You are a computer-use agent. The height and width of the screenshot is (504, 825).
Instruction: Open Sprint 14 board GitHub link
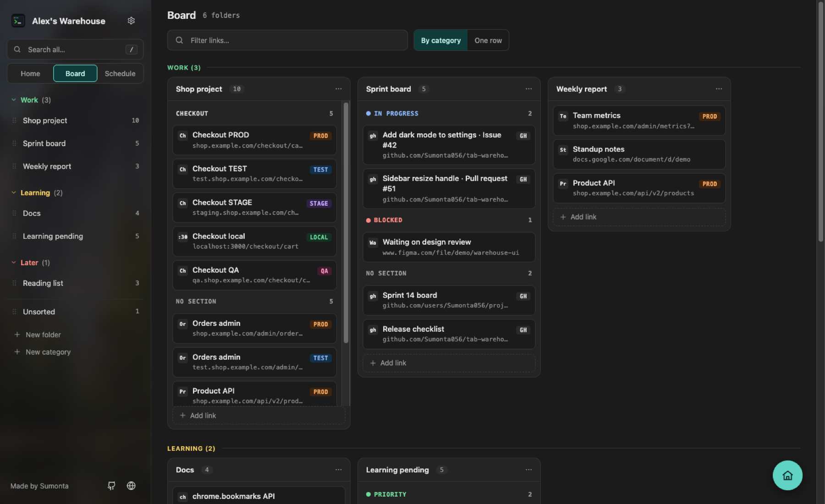(449, 300)
